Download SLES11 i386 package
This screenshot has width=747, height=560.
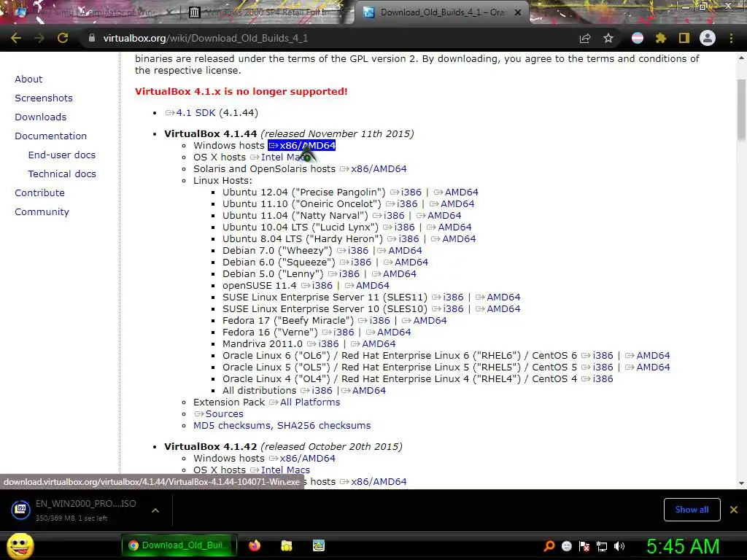(x=448, y=297)
